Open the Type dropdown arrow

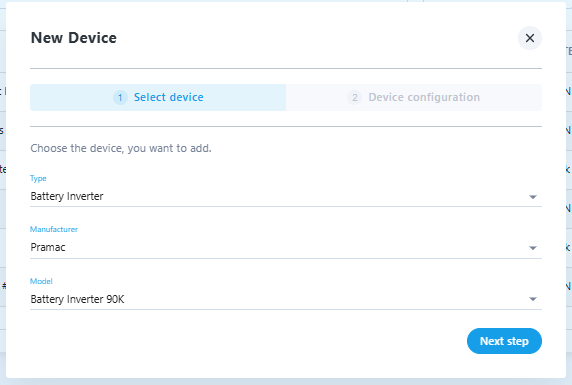coord(533,197)
